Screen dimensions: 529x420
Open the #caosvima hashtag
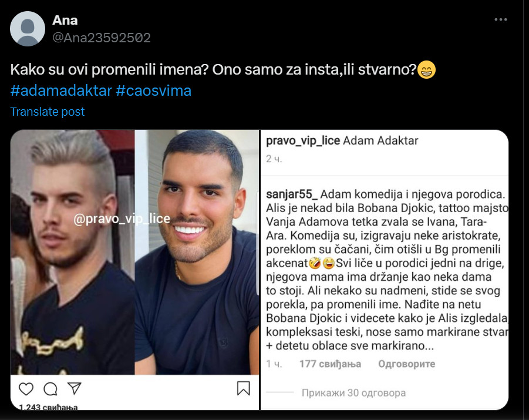[153, 90]
